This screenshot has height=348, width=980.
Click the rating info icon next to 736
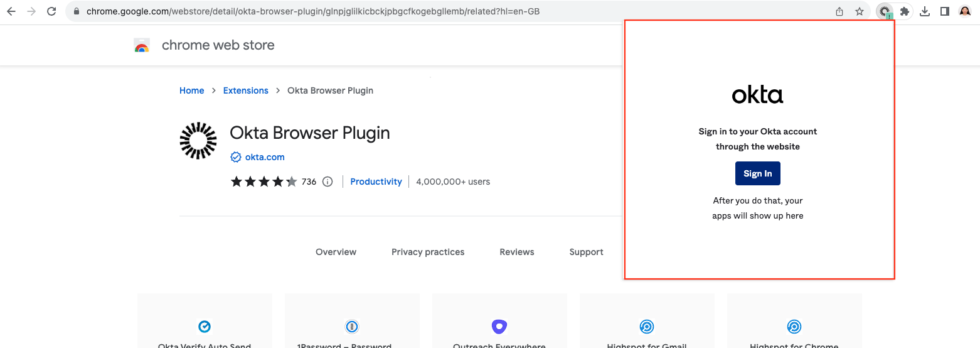(328, 182)
